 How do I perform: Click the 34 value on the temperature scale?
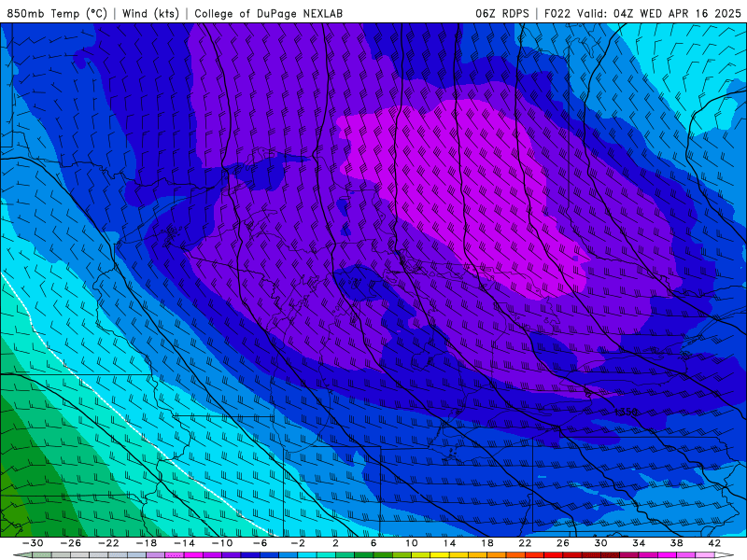[x=639, y=543]
